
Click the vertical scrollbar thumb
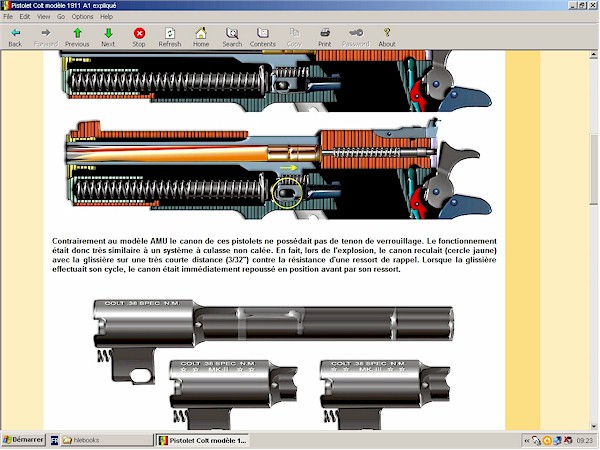click(x=593, y=170)
